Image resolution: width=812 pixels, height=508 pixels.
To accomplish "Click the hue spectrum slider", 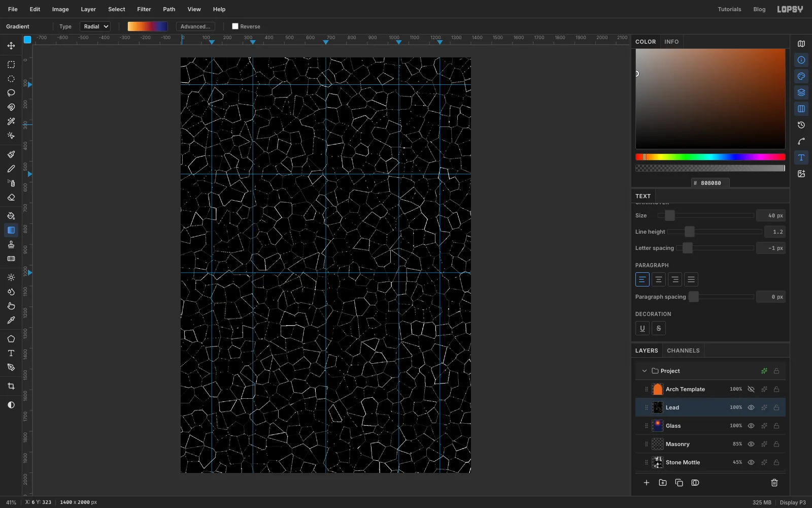I will click(x=710, y=157).
